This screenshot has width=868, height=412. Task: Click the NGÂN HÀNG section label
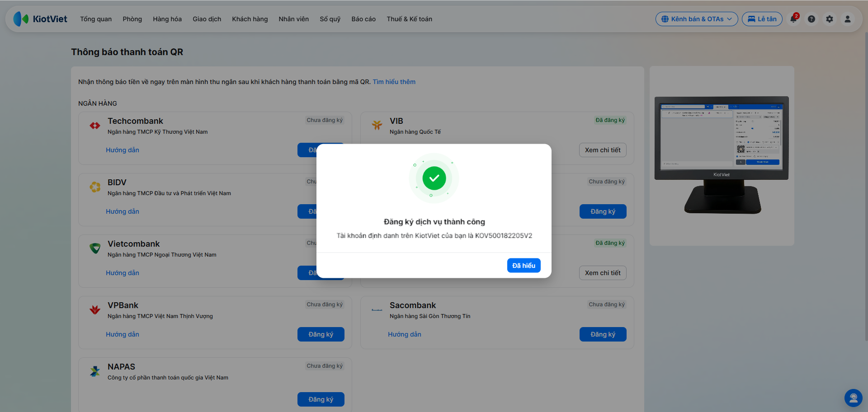pos(98,103)
